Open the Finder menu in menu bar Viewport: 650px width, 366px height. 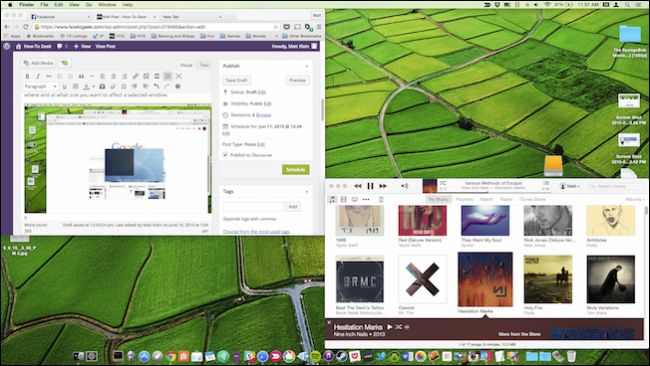(x=27, y=5)
